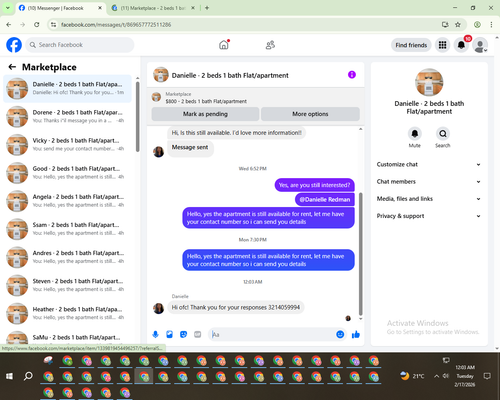Send a voice clip with microphone icon
This screenshot has height=400, width=500.
click(x=155, y=334)
